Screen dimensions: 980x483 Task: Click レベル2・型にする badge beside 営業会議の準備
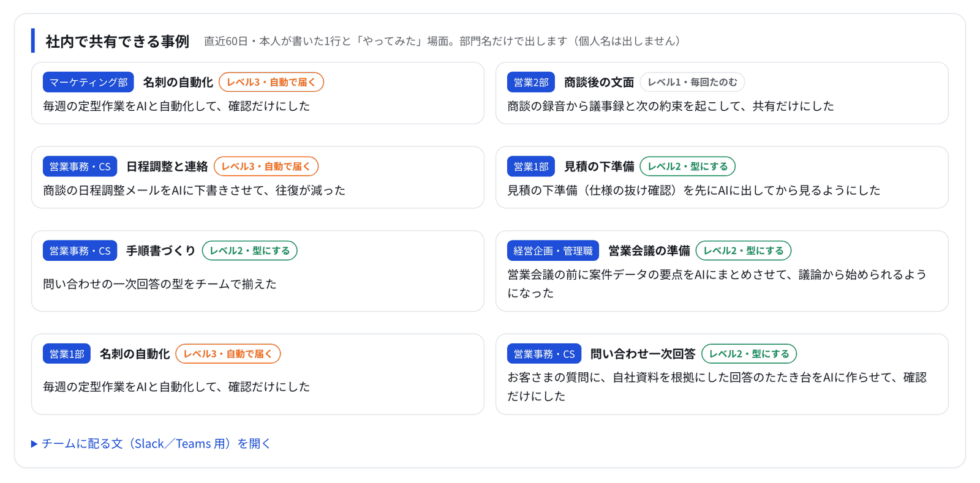click(744, 251)
